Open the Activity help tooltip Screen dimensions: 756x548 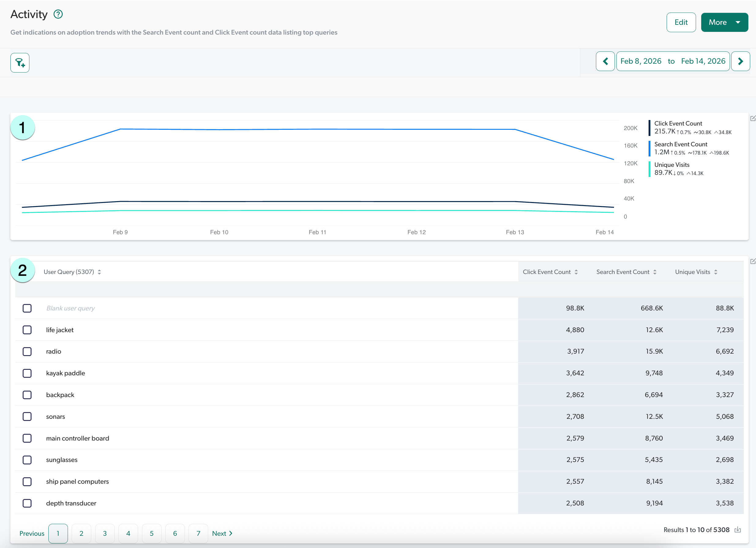pos(58,14)
